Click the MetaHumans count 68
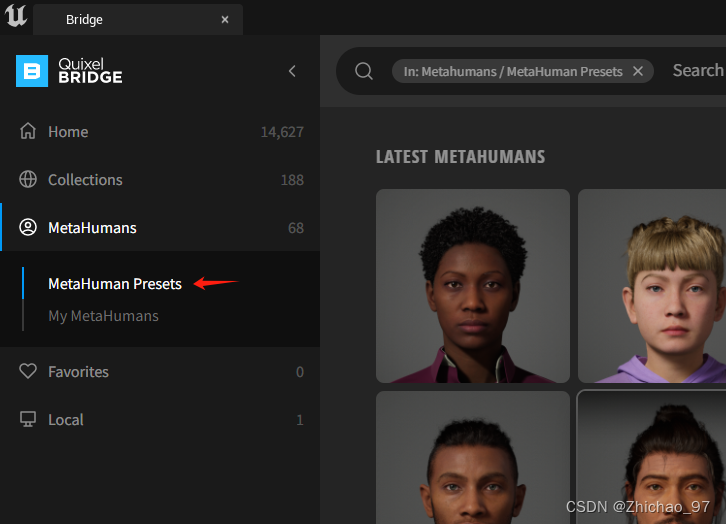Screen dimensions: 726x524 pos(296,228)
